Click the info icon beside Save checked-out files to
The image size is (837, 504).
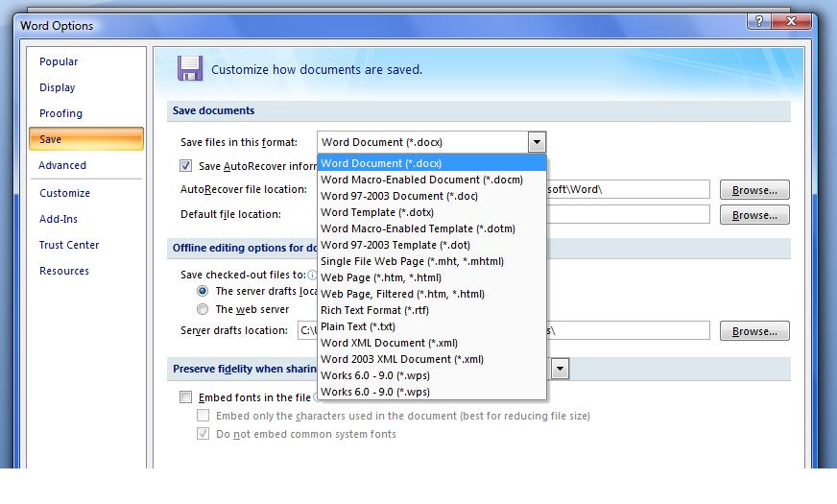pyautogui.click(x=312, y=275)
